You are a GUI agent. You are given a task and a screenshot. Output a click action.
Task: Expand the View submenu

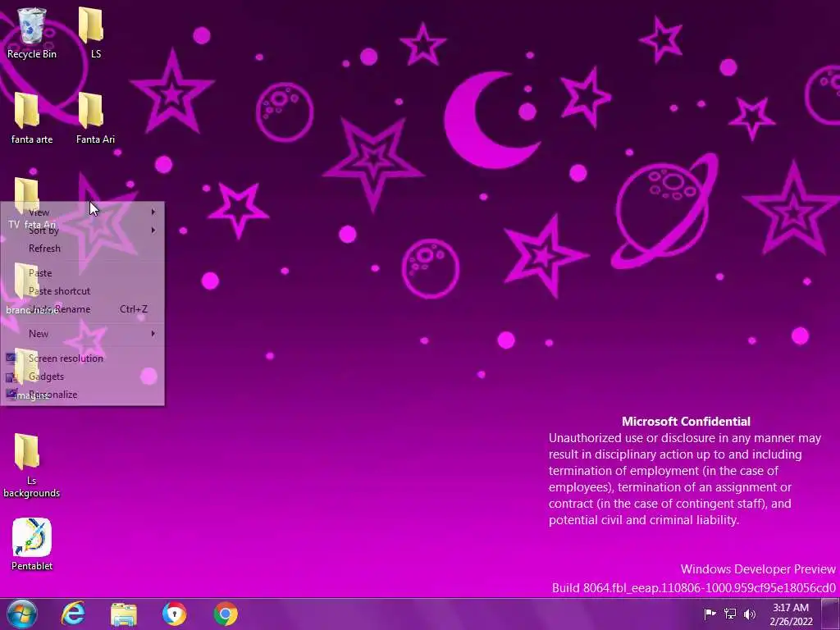tap(83, 212)
